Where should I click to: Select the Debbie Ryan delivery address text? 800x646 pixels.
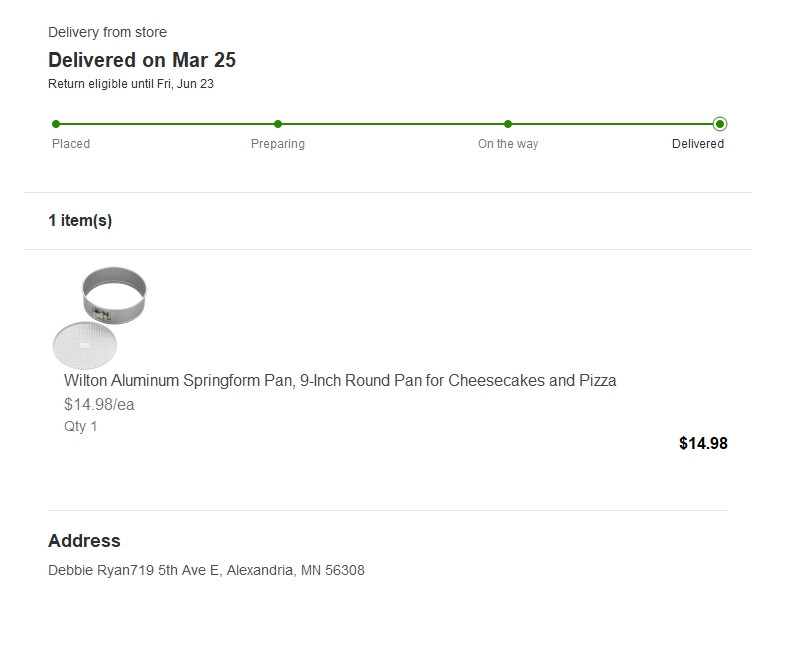pyautogui.click(x=206, y=571)
